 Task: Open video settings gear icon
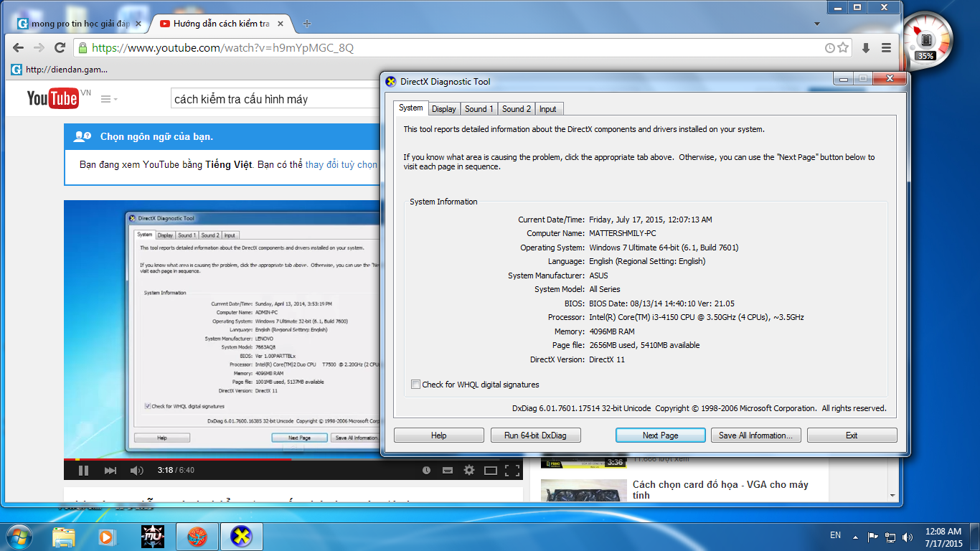click(x=469, y=471)
